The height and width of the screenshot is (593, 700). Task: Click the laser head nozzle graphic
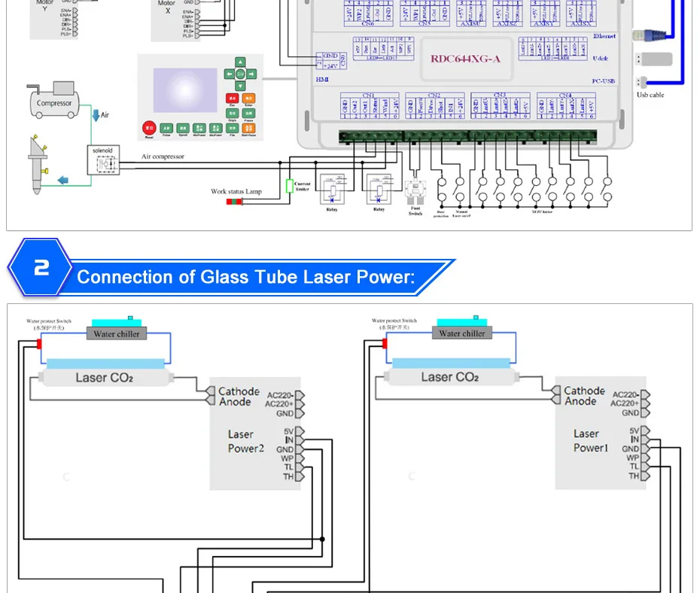38,165
